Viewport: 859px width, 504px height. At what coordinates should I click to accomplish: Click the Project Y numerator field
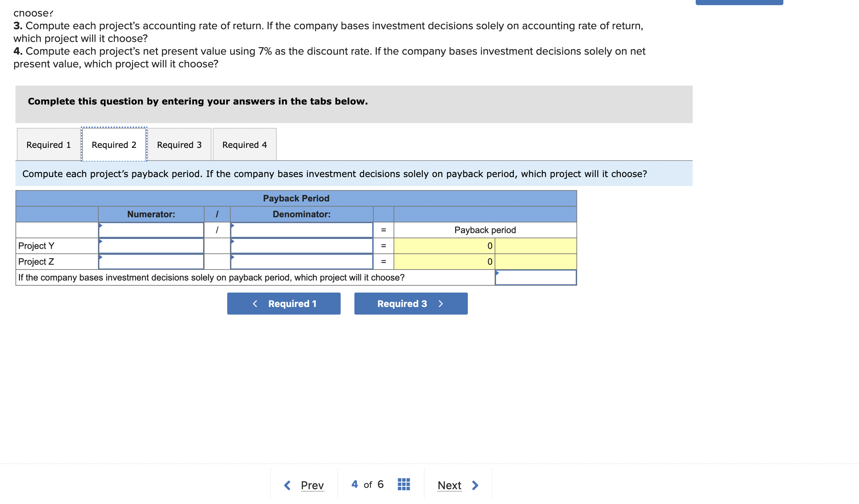point(151,246)
